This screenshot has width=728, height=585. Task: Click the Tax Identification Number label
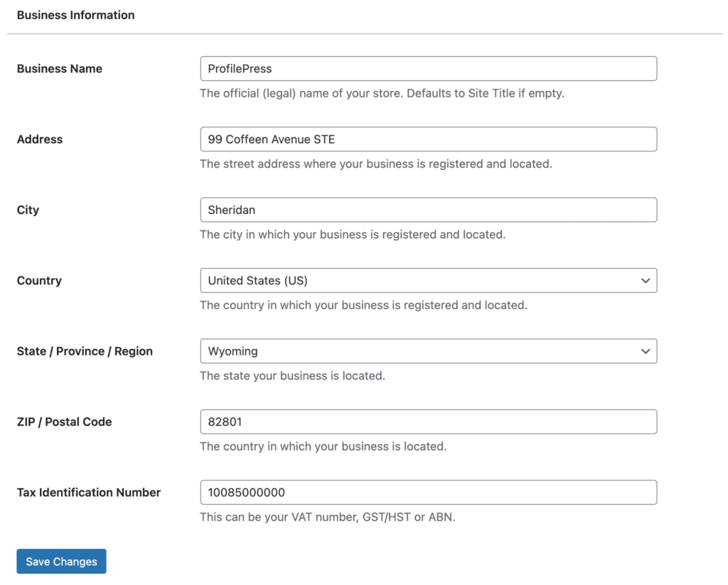click(x=89, y=493)
